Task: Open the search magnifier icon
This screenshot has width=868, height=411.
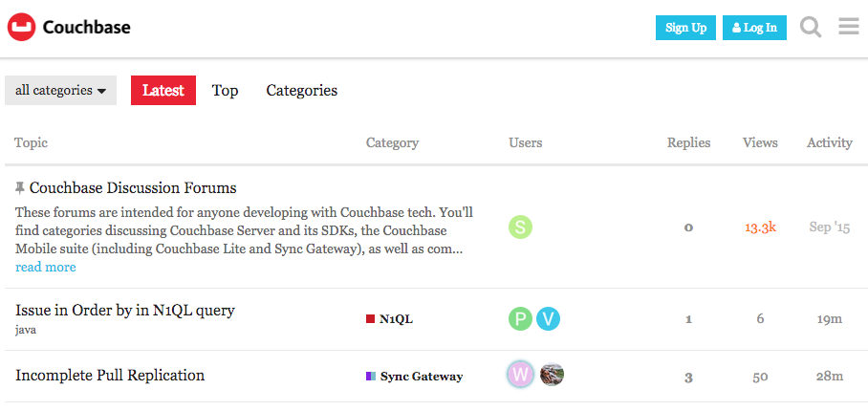Action: click(x=811, y=28)
